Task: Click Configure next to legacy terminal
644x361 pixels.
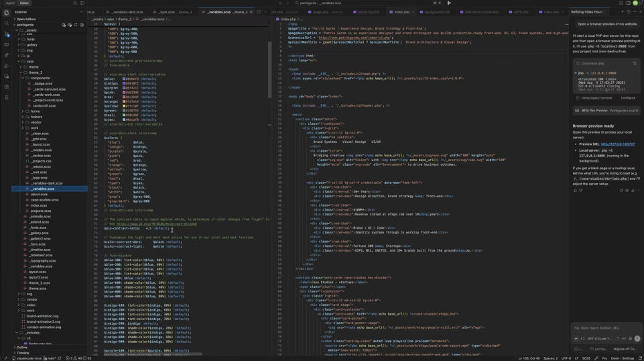Action: pos(628,98)
